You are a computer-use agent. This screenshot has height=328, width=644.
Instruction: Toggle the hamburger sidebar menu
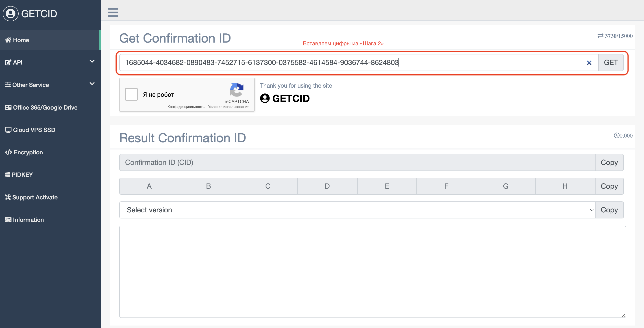[x=113, y=12]
